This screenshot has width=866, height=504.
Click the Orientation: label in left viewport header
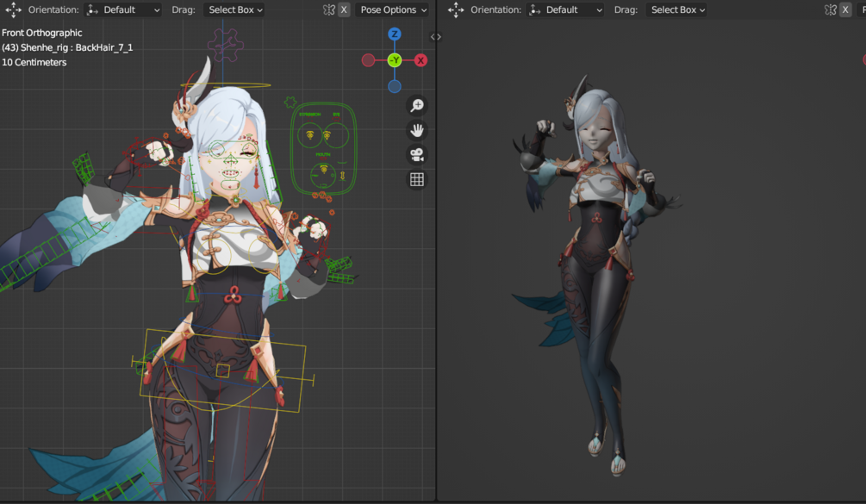53,9
